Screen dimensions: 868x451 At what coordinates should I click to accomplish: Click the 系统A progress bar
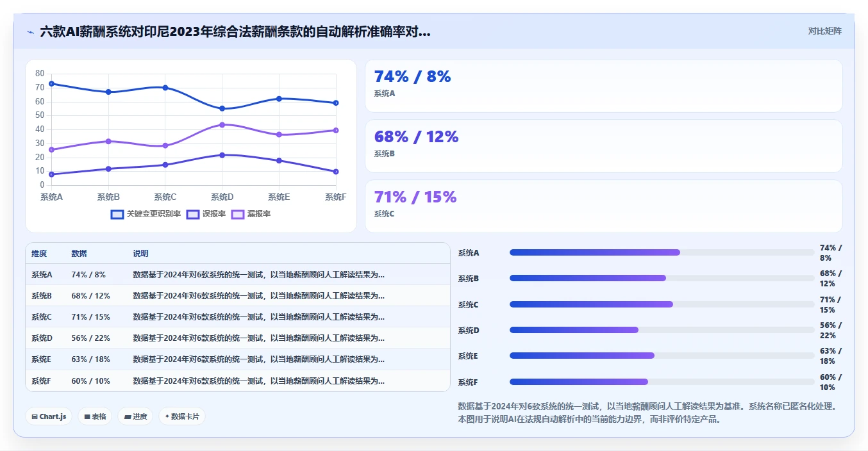coord(662,252)
